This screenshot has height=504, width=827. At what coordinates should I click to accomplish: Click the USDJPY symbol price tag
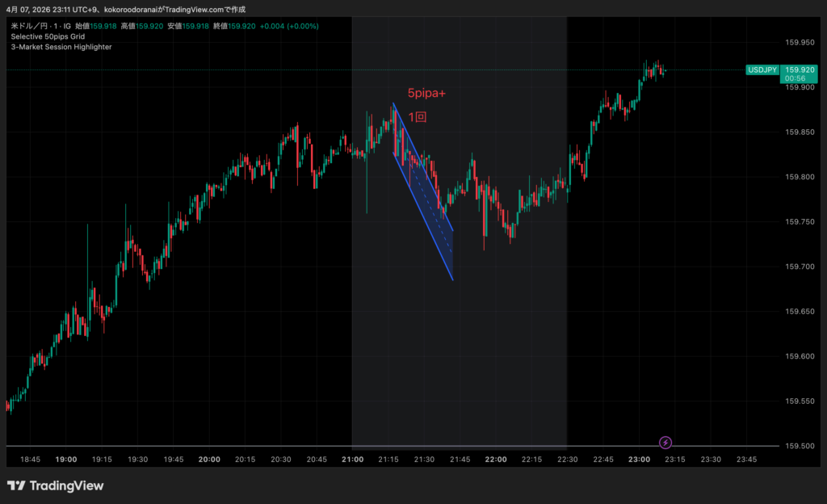point(762,70)
